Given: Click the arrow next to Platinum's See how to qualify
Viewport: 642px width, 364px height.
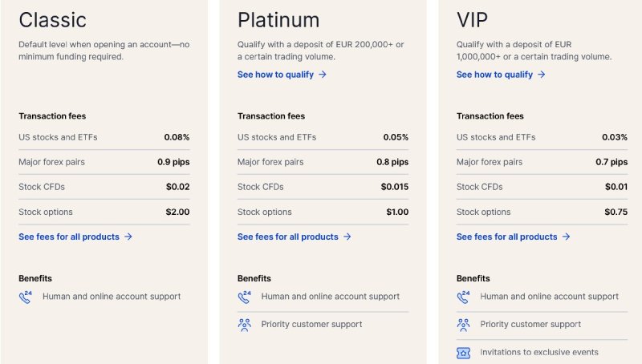Looking at the screenshot, I should click(323, 75).
